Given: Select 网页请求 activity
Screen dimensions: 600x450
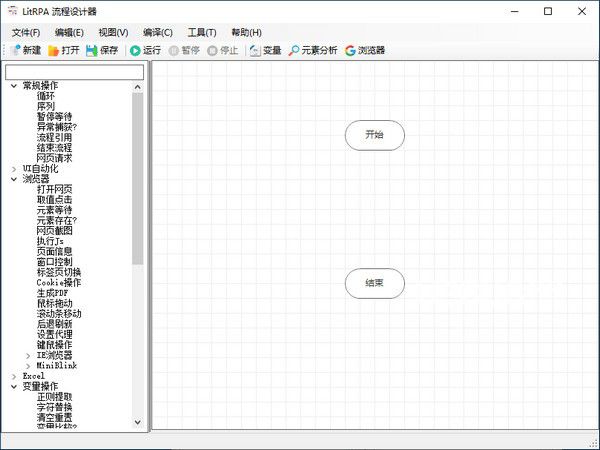Looking at the screenshot, I should (54, 158).
